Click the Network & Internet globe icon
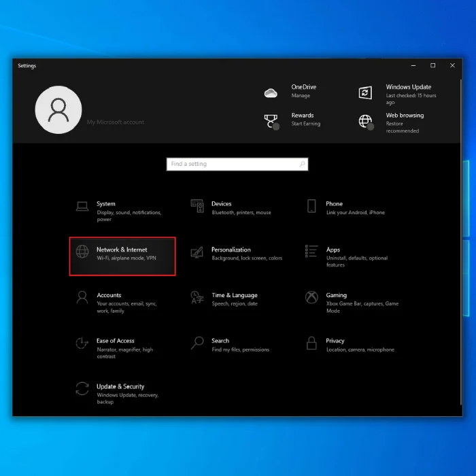The image size is (476, 476). tap(82, 252)
